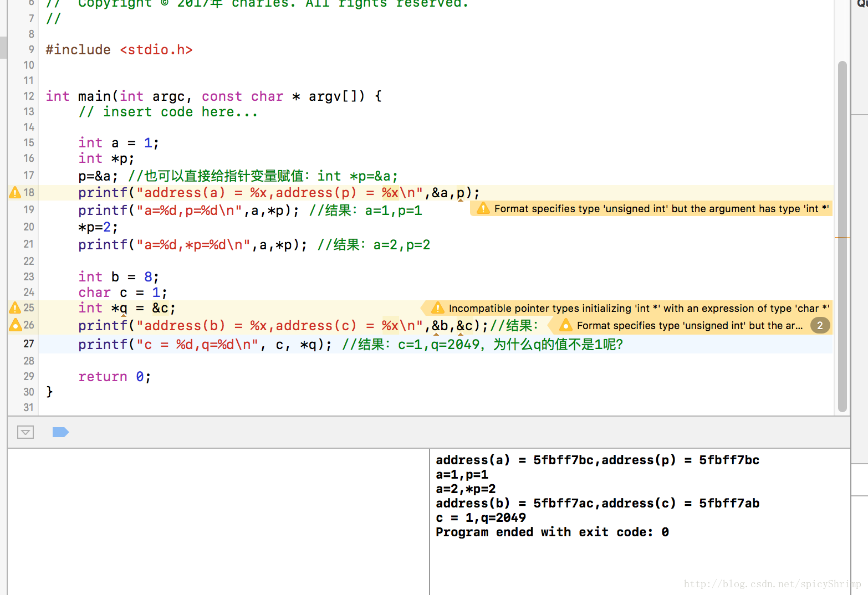Viewport: 868px width, 595px height.
Task: Click line number 12 in the gutter
Action: (x=29, y=96)
